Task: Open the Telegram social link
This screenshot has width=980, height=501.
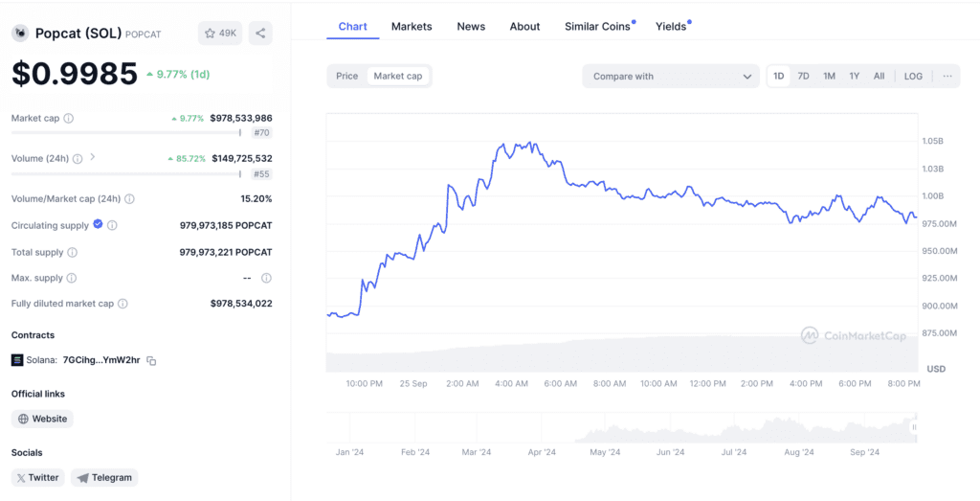Action: coord(104,478)
